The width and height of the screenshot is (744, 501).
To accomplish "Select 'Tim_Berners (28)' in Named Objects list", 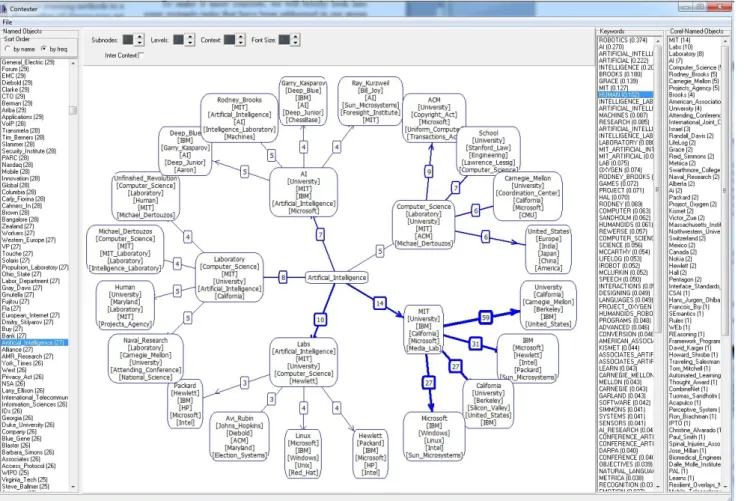I will click(x=23, y=138).
